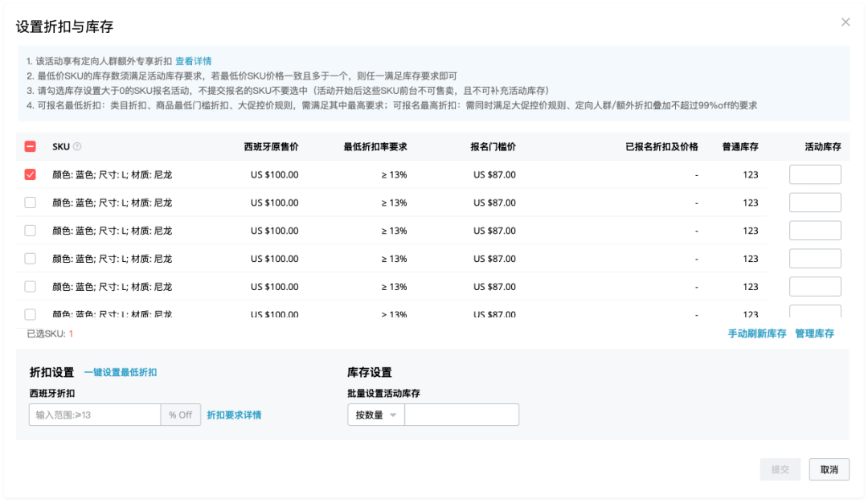Click first row 活动库存 input box

tap(815, 174)
